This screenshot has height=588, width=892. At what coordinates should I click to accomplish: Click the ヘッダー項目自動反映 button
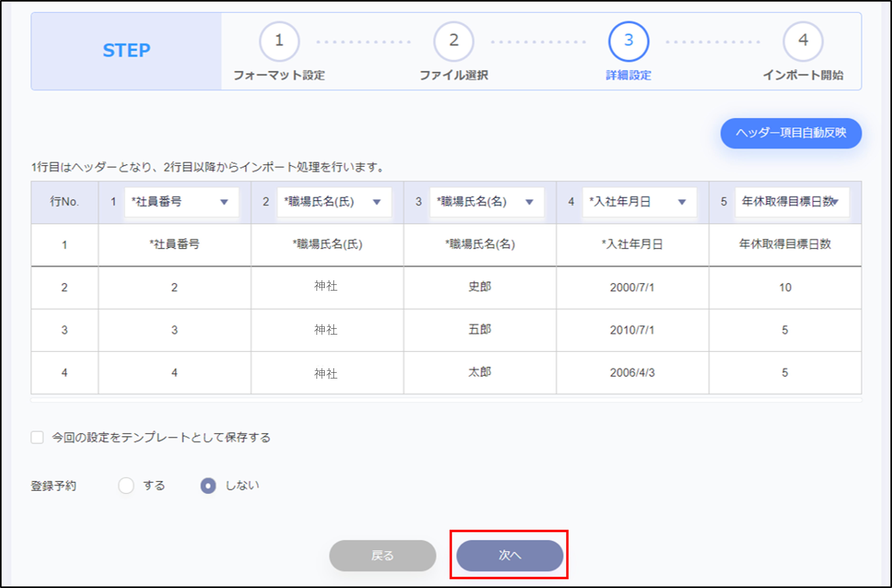791,133
